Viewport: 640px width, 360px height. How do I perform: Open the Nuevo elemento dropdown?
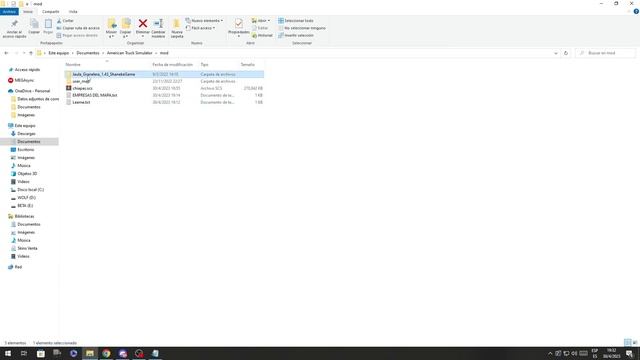click(204, 20)
